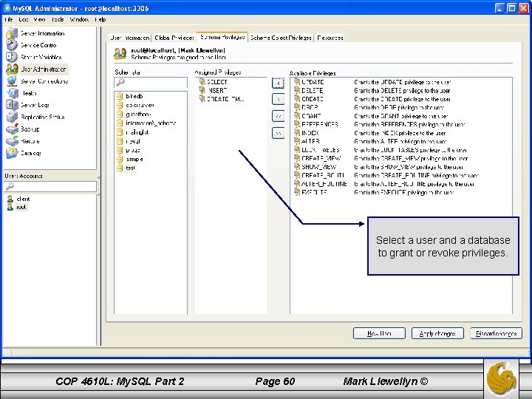The height and width of the screenshot is (399, 532).
Task: Click the Schemata search field
Action: [151, 83]
